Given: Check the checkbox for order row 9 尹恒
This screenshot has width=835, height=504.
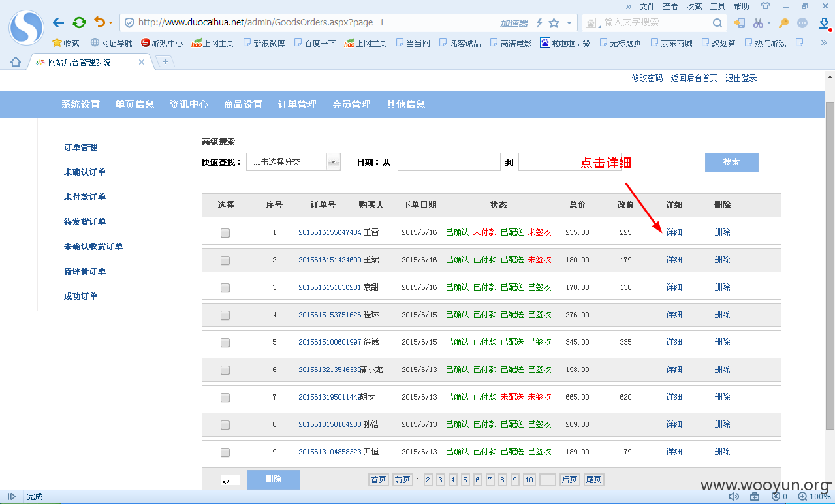Looking at the screenshot, I should pos(225,452).
